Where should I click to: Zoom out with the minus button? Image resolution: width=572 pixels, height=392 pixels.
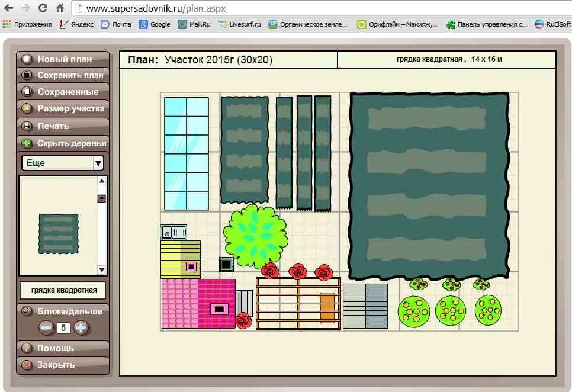(x=46, y=327)
